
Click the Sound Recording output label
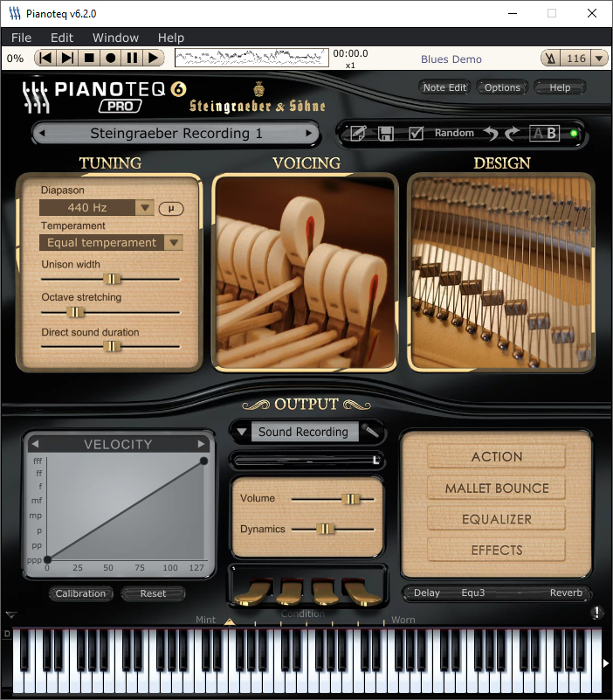(x=303, y=432)
